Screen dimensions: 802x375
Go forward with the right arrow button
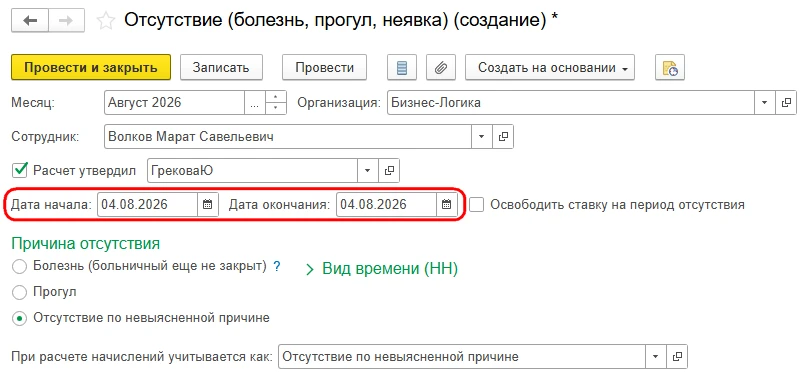66,21
